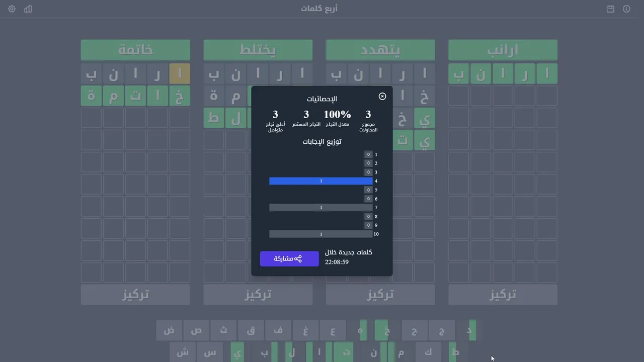Image resolution: width=644 pixels, height=362 pixels.
Task: Tap the ط key on keyboard
Action: [x=455, y=352]
